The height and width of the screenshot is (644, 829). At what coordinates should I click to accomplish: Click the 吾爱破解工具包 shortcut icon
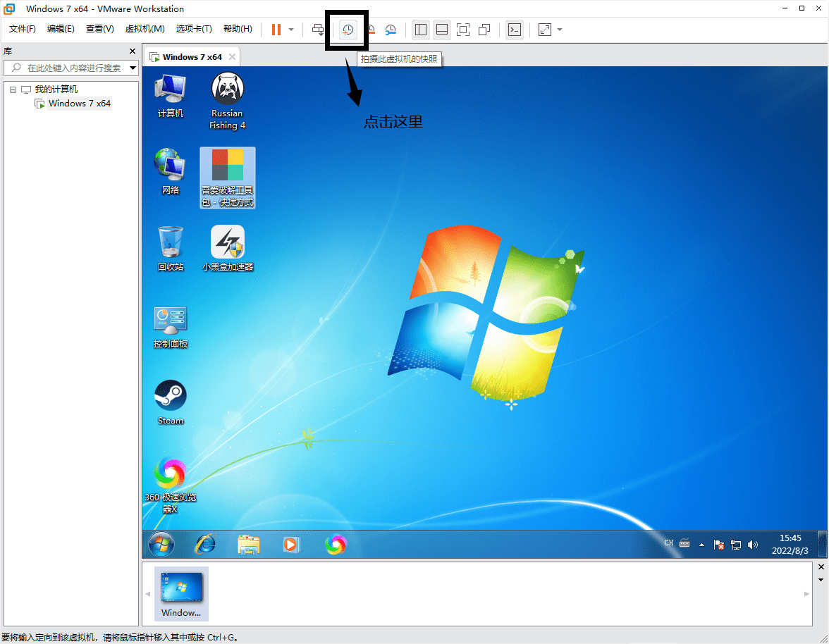227,178
